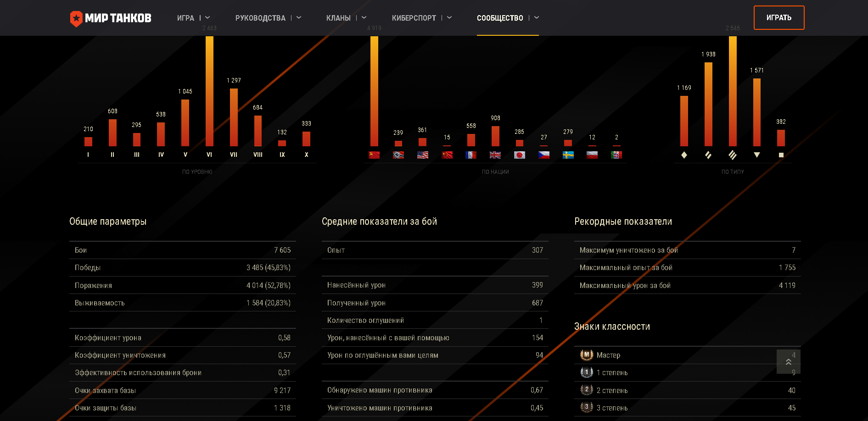Click the tier VIII bar with 684
The width and height of the screenshot is (868, 421).
[258, 131]
